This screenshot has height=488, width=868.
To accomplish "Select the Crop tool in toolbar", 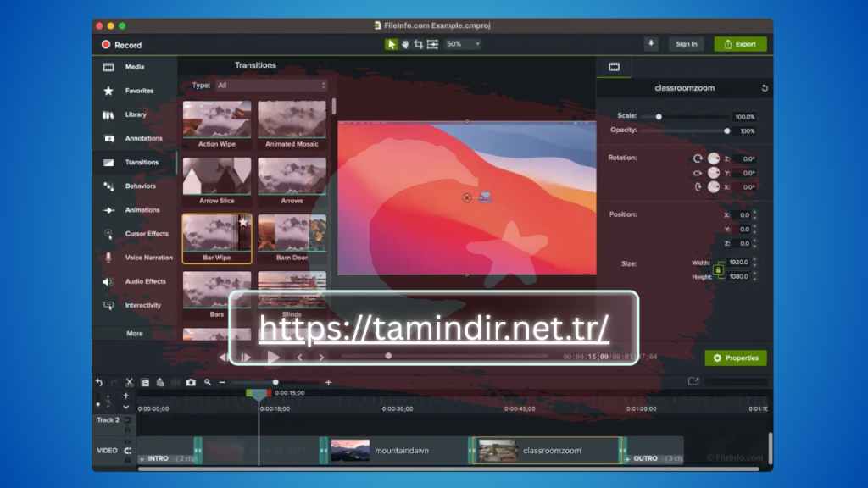I will coord(419,44).
